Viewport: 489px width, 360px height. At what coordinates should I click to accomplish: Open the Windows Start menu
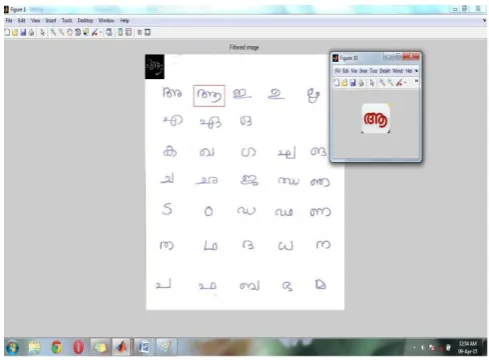(x=12, y=348)
